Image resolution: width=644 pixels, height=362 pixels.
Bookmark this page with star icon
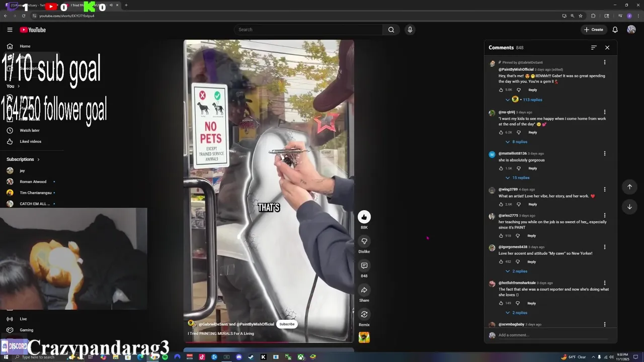581,16
